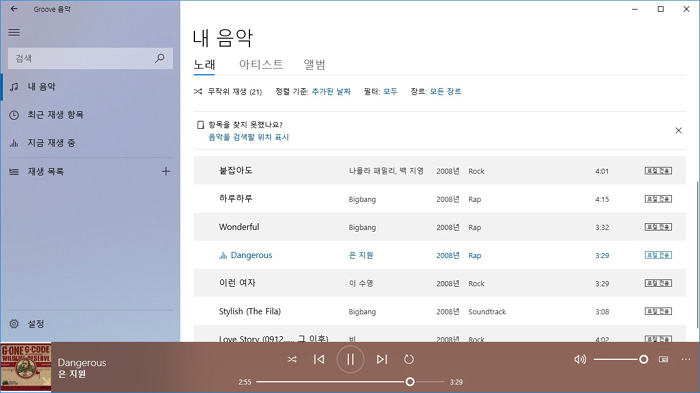Screen dimensions: 700x393
Task: Click the search magnifier icon
Action: coord(159,58)
